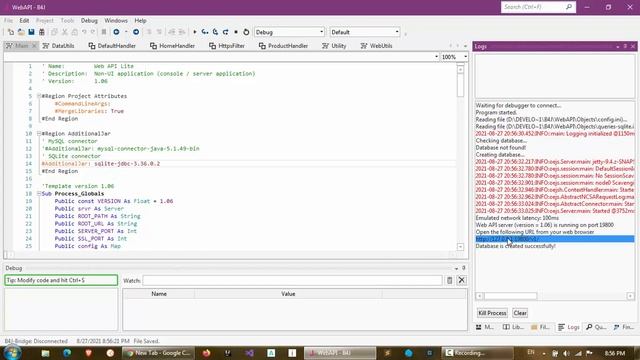Click the Name column header in watch table
This screenshot has width=640, height=360.
(x=159, y=294)
